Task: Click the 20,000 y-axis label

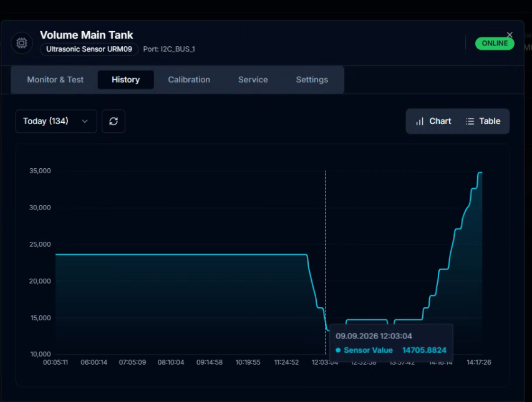Action: pyautogui.click(x=40, y=281)
